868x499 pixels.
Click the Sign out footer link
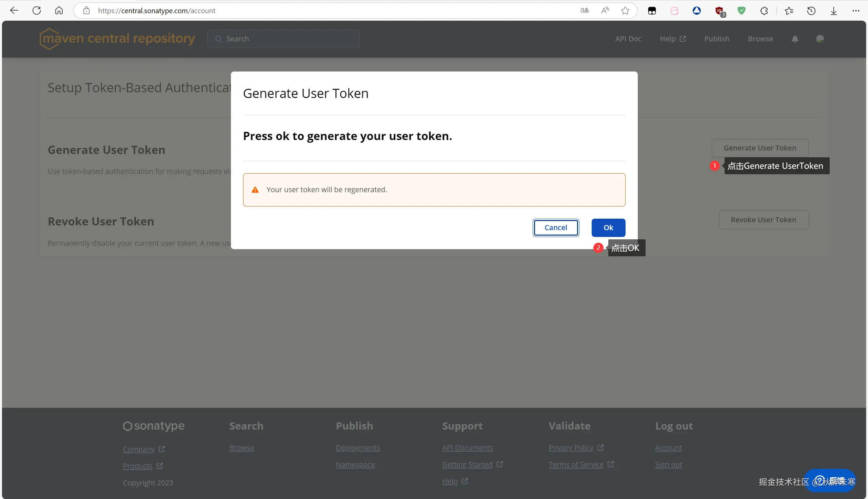[x=668, y=464]
